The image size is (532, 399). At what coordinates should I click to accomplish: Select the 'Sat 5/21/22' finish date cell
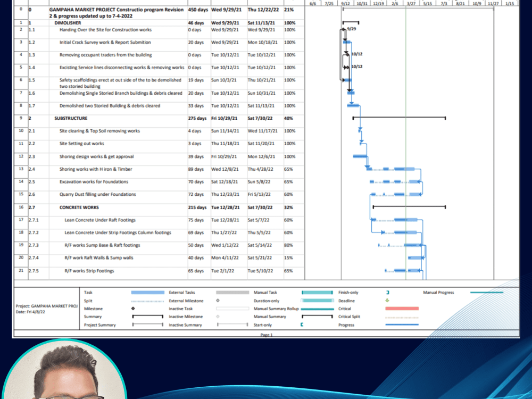click(x=260, y=258)
